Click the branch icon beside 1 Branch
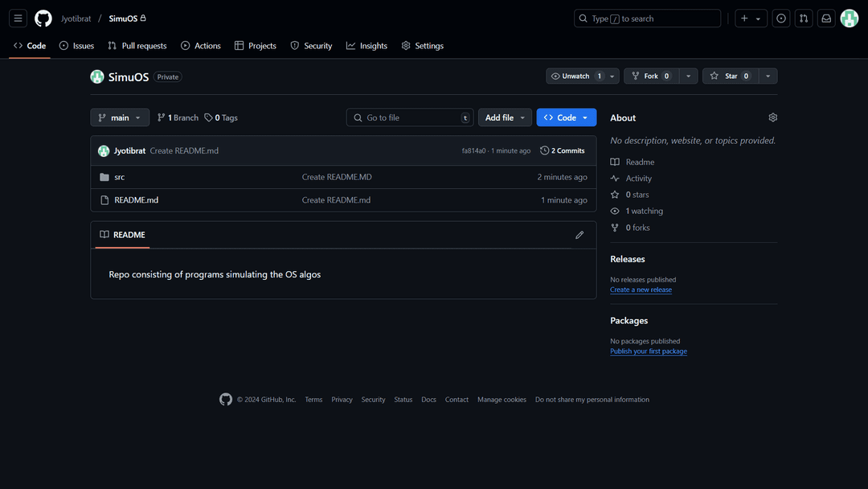The height and width of the screenshot is (489, 868). (161, 117)
